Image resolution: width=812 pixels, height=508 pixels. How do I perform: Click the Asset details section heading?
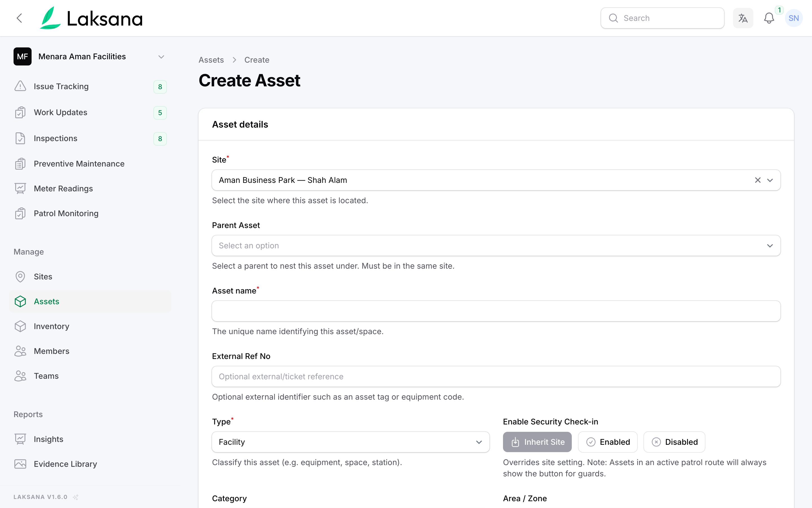240,125
